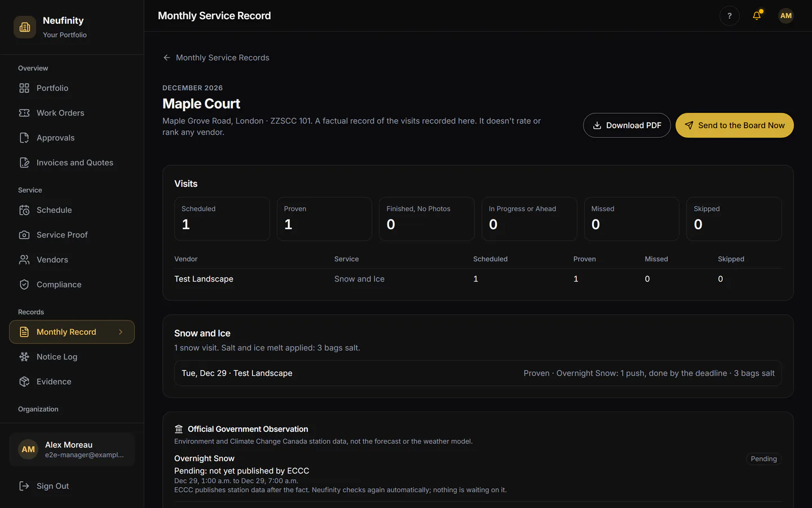This screenshot has width=812, height=508.
Task: Click the Pending status badge
Action: [764, 459]
